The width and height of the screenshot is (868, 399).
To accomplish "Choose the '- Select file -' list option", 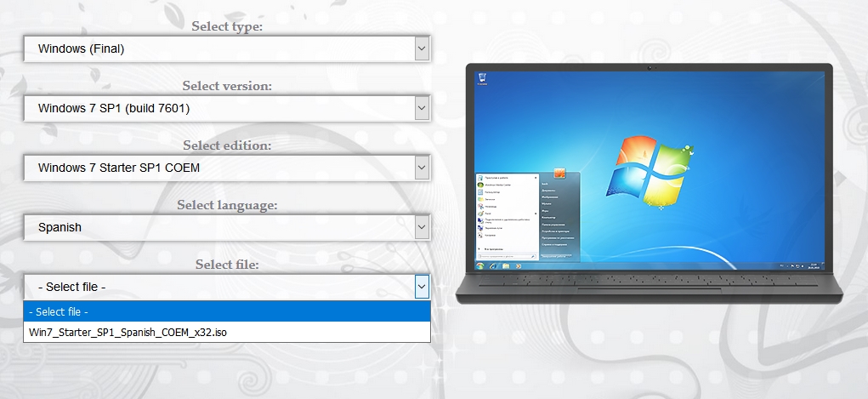I will point(226,311).
